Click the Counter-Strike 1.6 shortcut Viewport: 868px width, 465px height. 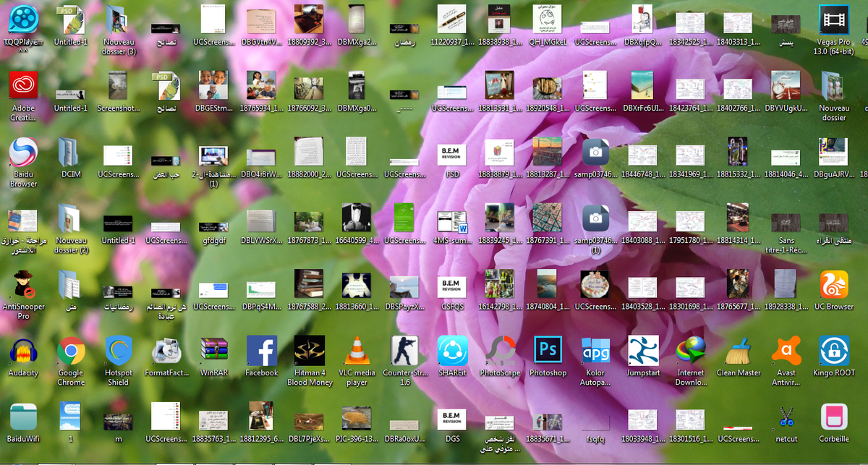(x=404, y=351)
